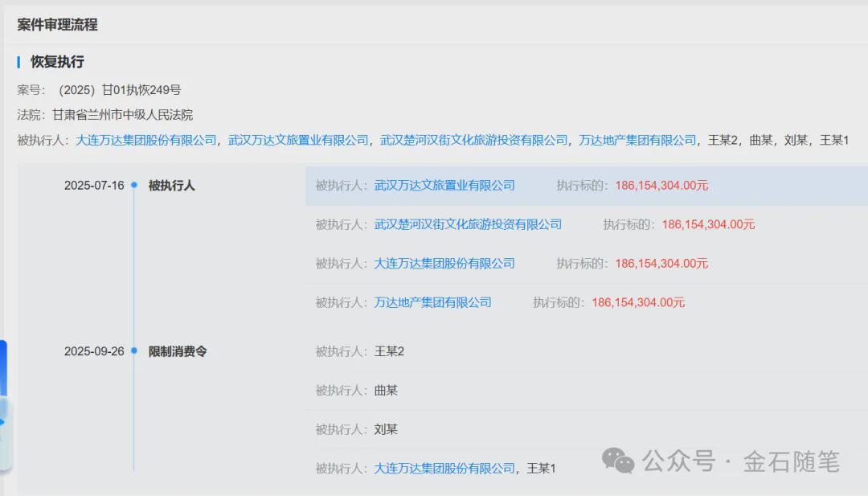Select the 2025-09-26 timeline dot marker
Image resolution: width=868 pixels, height=496 pixels.
(x=134, y=350)
